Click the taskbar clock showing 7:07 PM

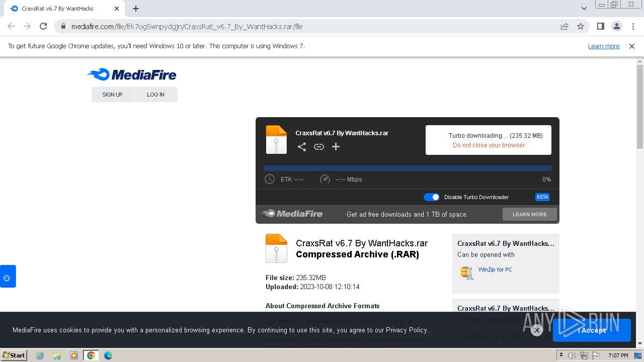(x=618, y=355)
